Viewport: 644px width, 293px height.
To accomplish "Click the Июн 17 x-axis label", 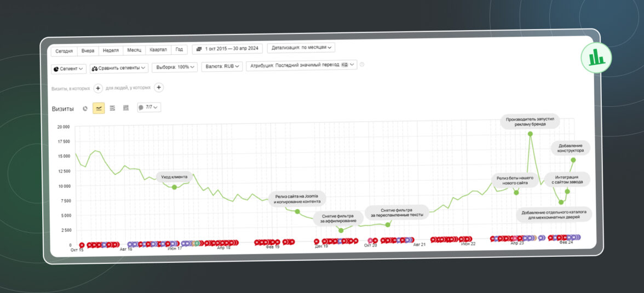I will click(175, 248).
